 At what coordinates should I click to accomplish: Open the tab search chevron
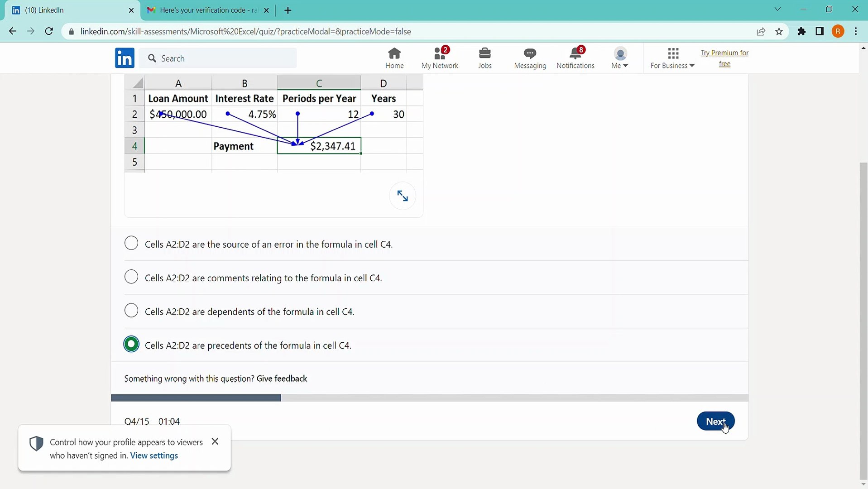coord(777,10)
